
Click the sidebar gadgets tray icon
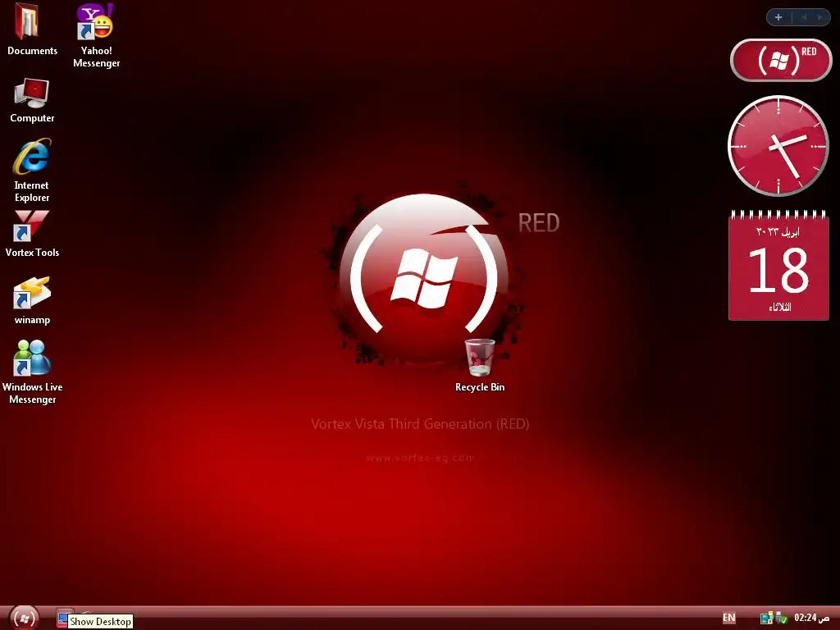(x=767, y=619)
